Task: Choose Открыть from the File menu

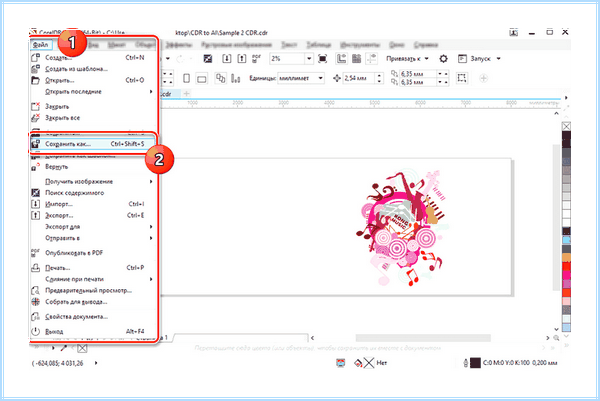Action: (93, 80)
